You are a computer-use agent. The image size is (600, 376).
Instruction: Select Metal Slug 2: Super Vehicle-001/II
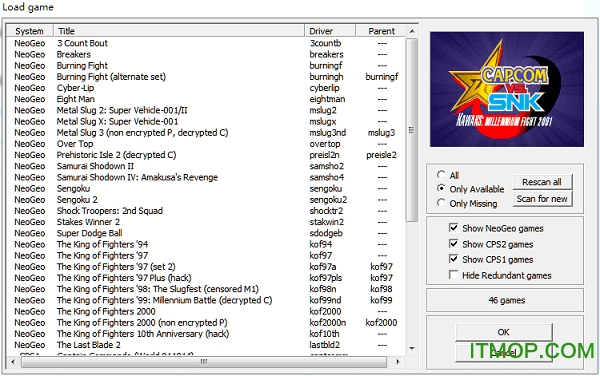[206, 110]
